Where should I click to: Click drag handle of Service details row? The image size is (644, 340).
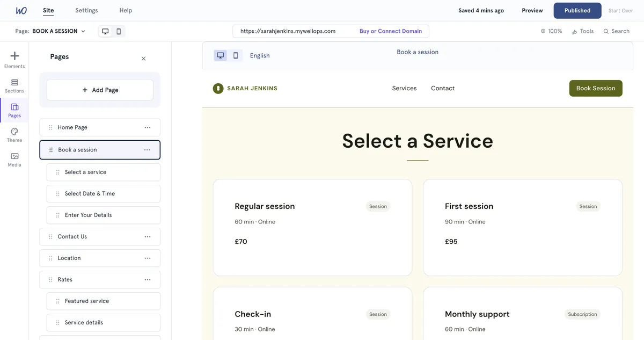(58, 322)
